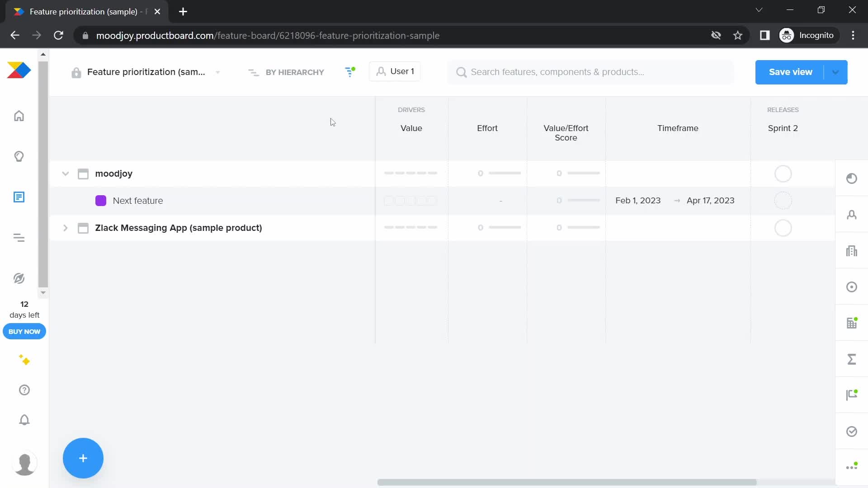Open the Insights lightbulb icon

pos(19,157)
